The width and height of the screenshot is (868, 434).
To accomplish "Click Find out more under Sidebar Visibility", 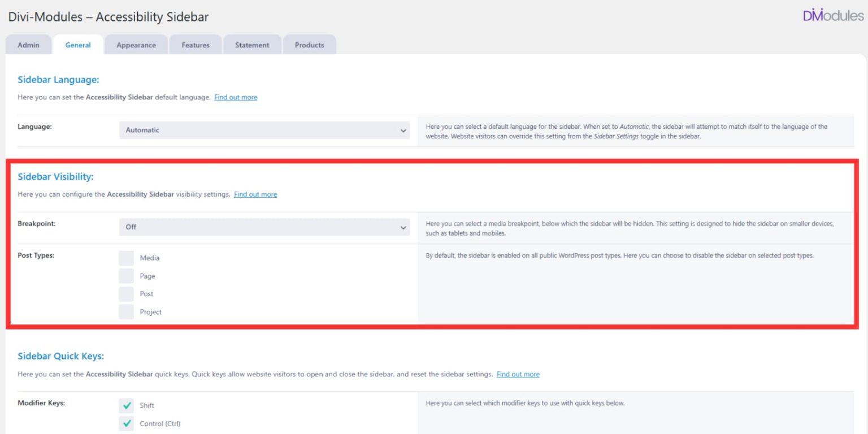I will pyautogui.click(x=255, y=194).
